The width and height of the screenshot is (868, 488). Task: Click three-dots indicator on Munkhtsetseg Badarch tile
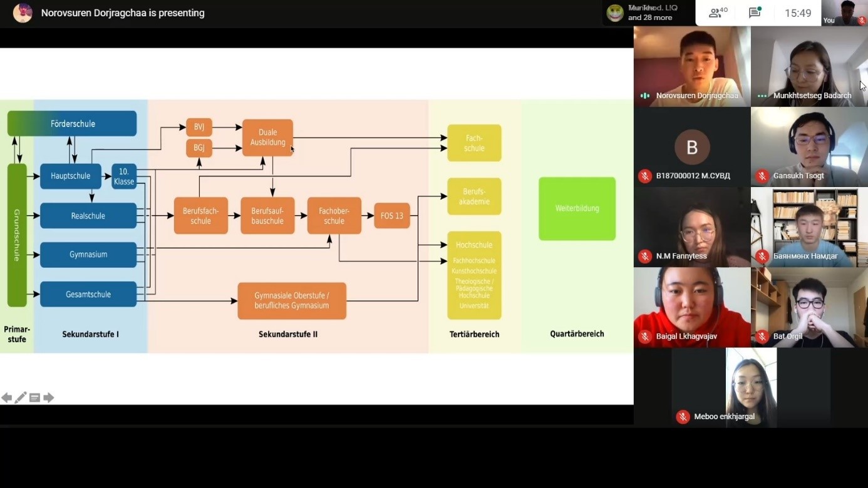tap(762, 96)
